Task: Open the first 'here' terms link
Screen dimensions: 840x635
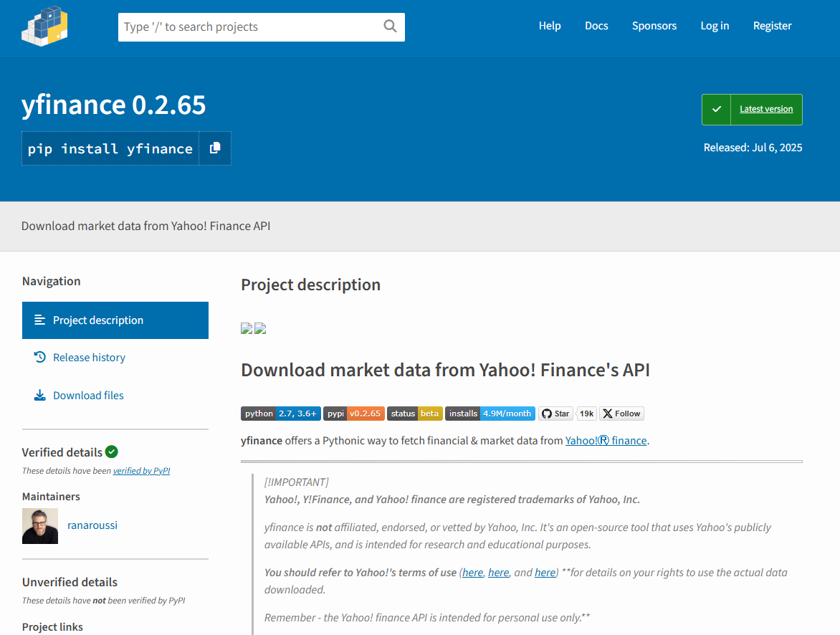Action: pos(472,573)
